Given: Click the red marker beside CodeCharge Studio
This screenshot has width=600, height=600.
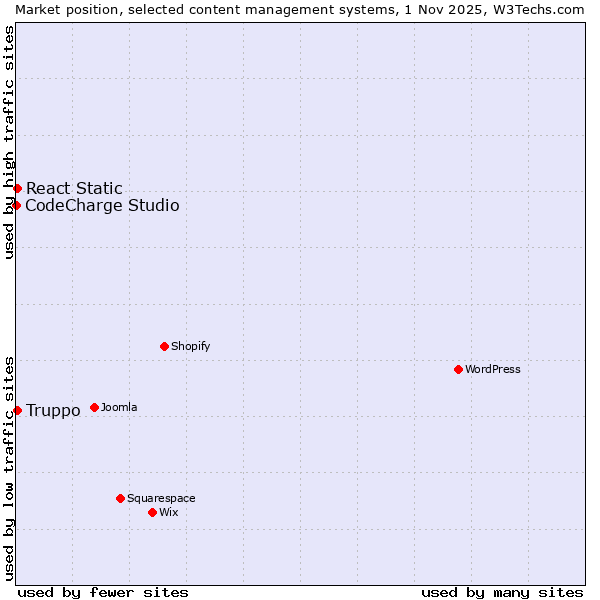Looking at the screenshot, I should click(17, 205).
